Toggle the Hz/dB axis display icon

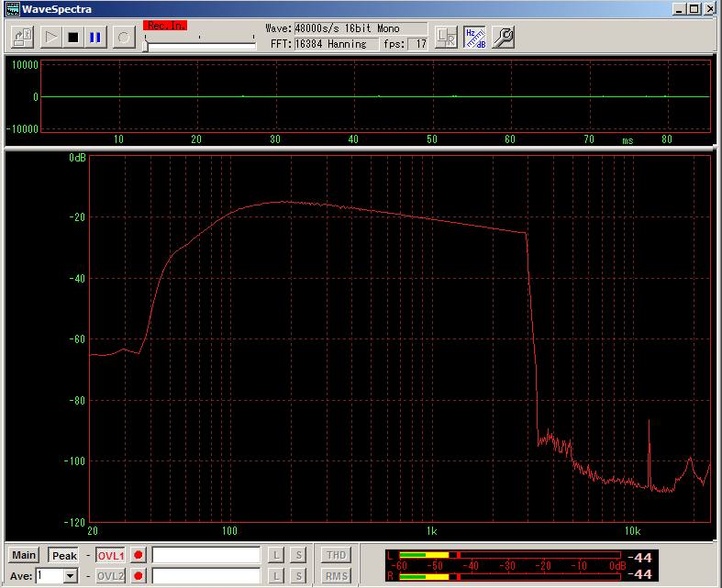click(x=474, y=37)
